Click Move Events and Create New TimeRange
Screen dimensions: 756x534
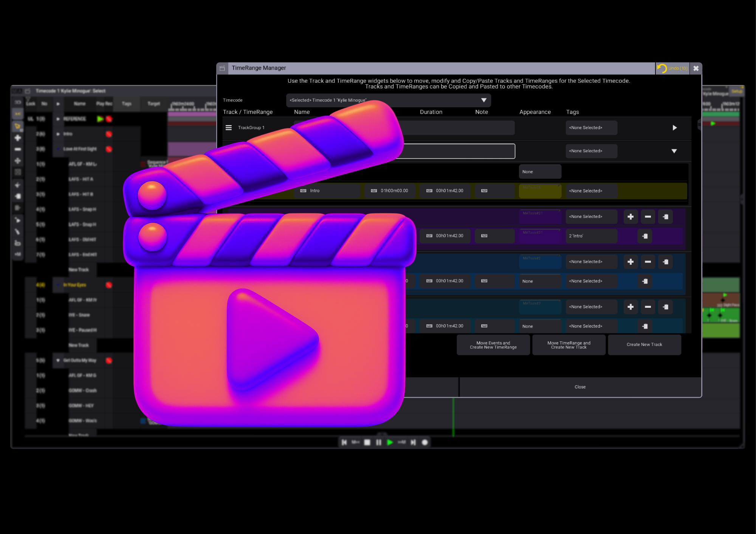pos(493,345)
